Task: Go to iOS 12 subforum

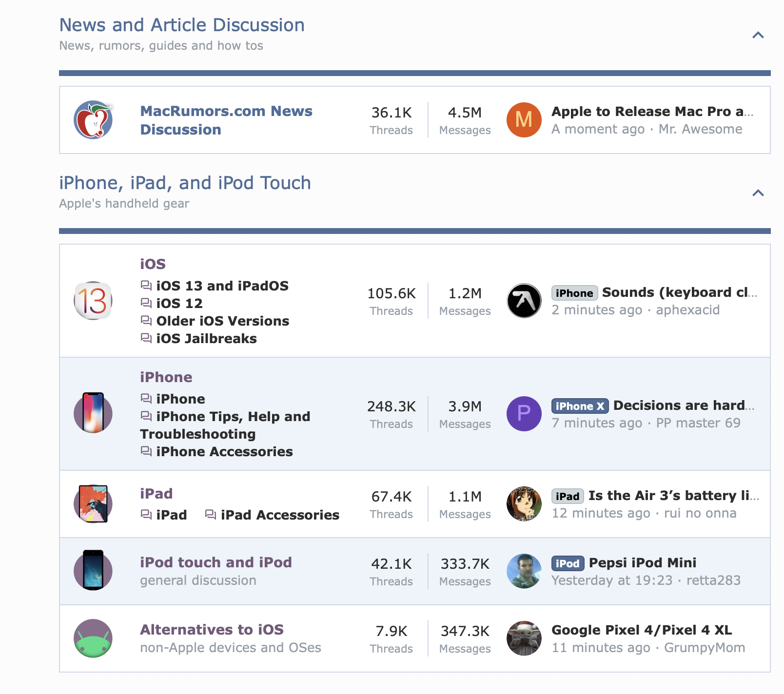Action: [179, 303]
